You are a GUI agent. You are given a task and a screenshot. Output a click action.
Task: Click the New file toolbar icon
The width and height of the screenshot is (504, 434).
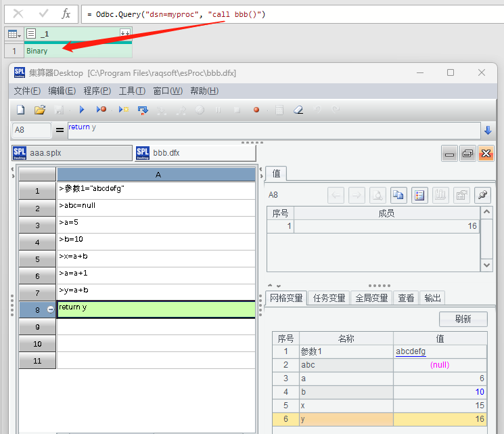pyautogui.click(x=20, y=110)
